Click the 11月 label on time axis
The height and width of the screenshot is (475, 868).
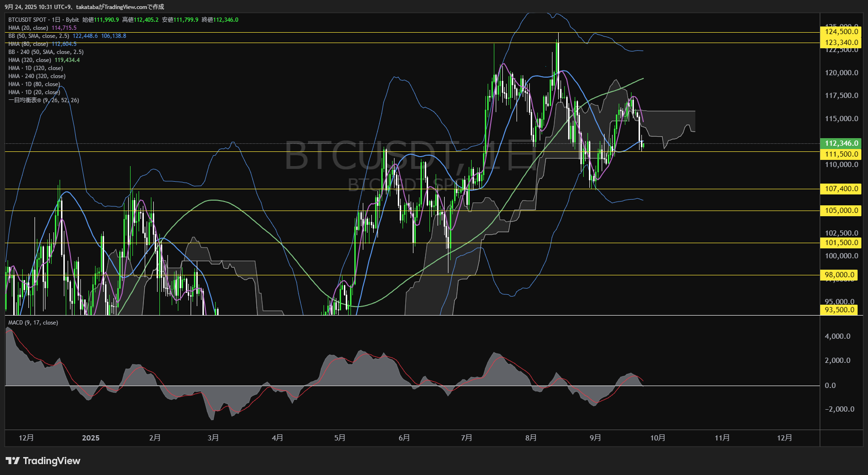[722, 438]
